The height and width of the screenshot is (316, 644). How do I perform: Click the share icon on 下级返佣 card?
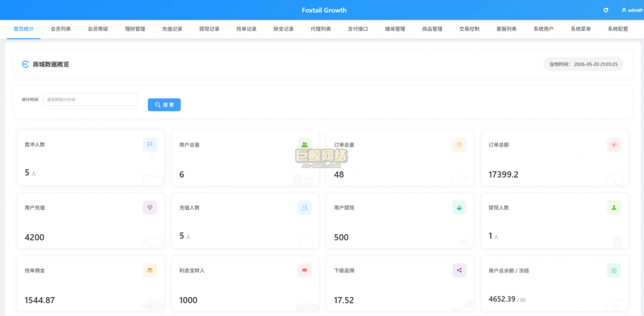pyautogui.click(x=459, y=271)
